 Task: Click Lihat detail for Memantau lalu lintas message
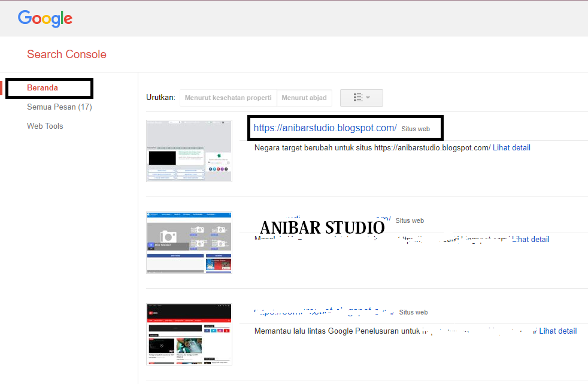(557, 331)
